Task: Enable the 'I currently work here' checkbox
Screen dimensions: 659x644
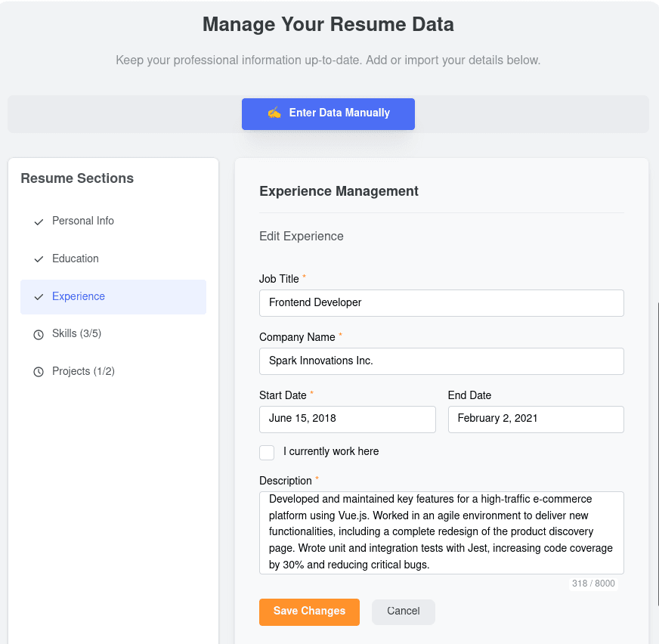Action: pos(267,452)
